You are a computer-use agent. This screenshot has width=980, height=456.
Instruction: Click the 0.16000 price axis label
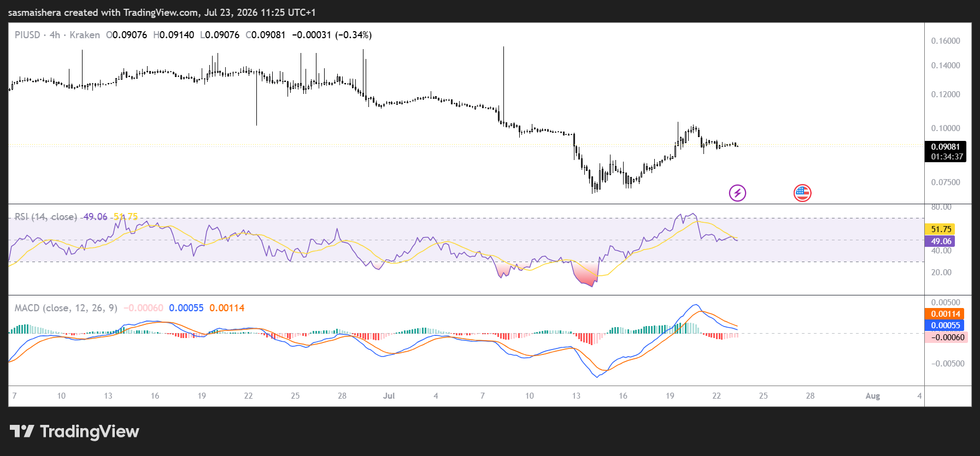[x=946, y=41]
